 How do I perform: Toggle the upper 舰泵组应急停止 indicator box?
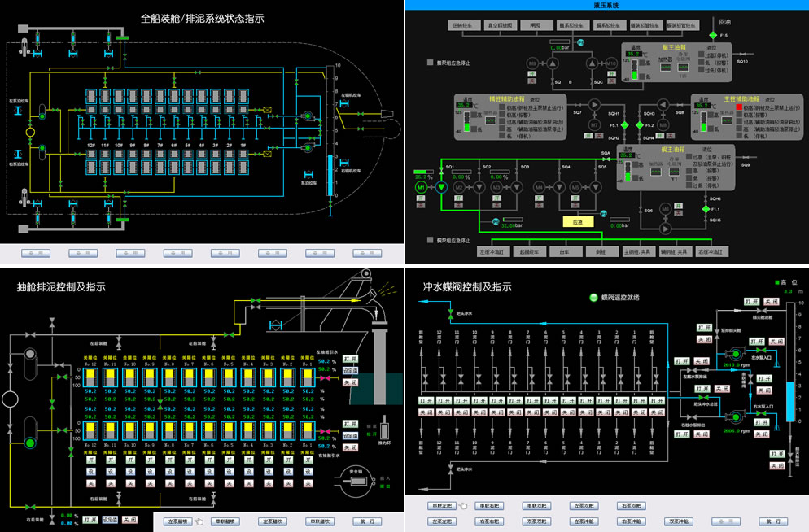(x=431, y=62)
